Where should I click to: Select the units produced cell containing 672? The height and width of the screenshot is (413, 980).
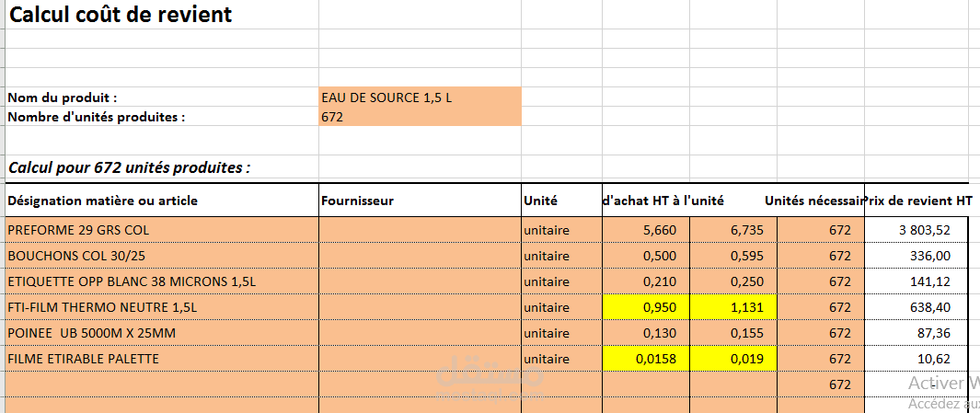tap(420, 117)
